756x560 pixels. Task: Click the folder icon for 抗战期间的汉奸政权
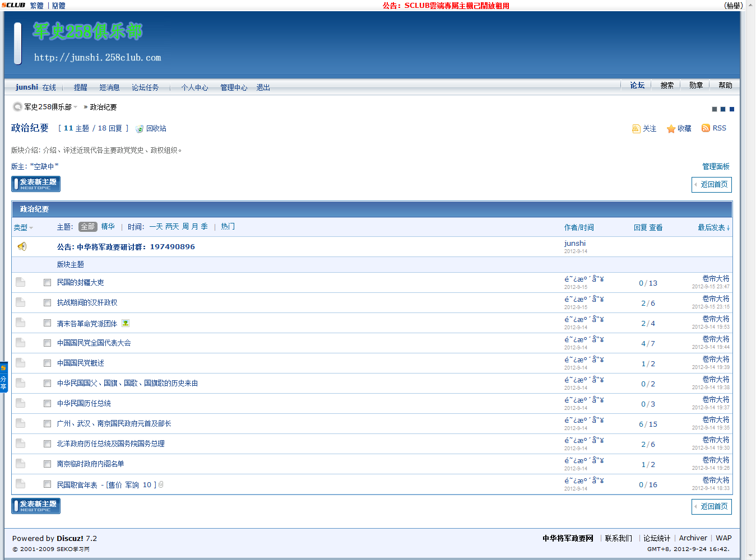tap(21, 302)
